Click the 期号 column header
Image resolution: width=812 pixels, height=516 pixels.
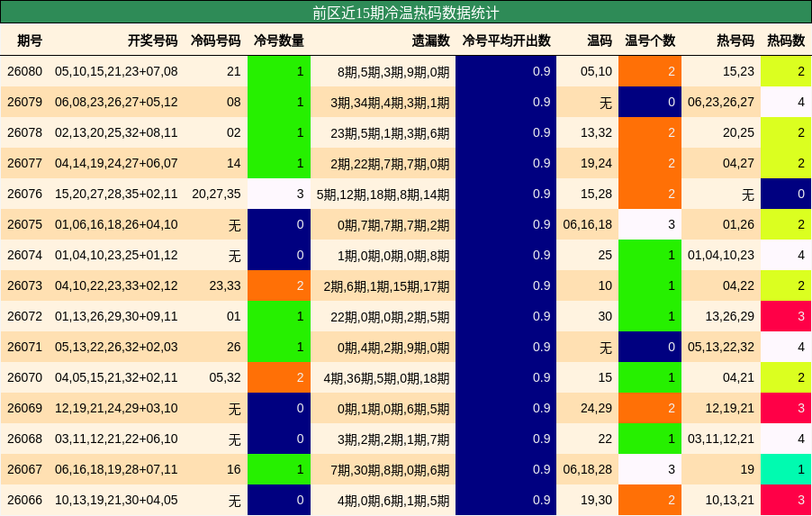click(30, 41)
